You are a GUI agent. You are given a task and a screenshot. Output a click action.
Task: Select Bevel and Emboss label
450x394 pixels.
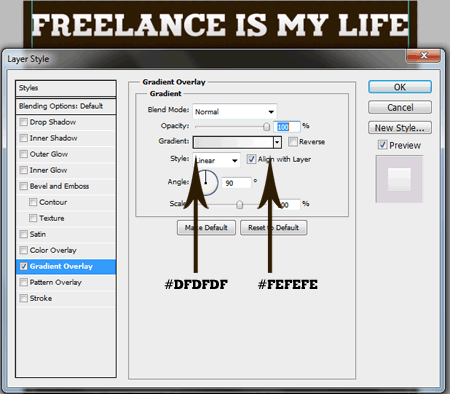(x=59, y=186)
